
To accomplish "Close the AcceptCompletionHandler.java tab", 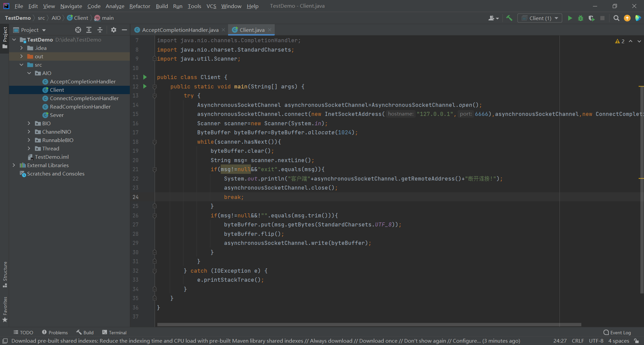I will tap(223, 30).
